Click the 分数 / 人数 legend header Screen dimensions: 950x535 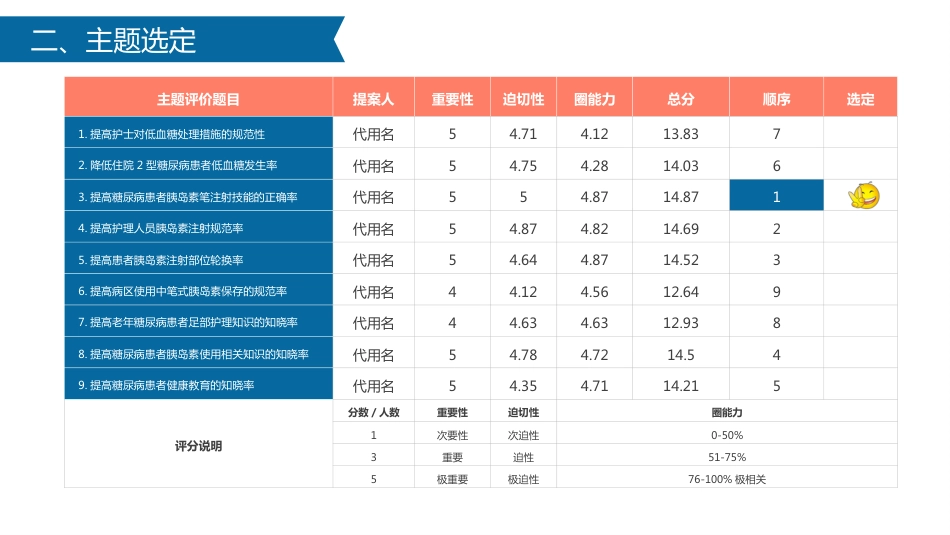click(373, 412)
